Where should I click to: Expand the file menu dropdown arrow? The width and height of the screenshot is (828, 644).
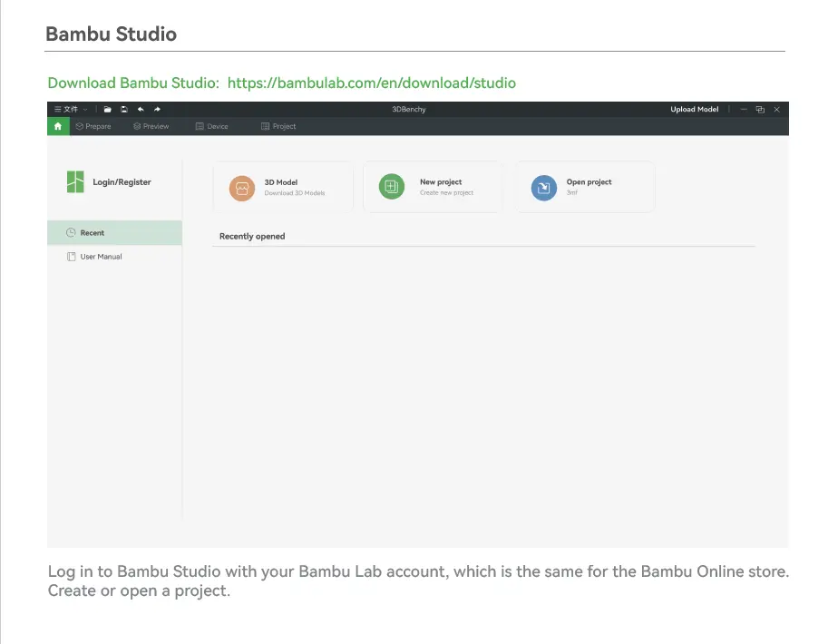(x=85, y=110)
